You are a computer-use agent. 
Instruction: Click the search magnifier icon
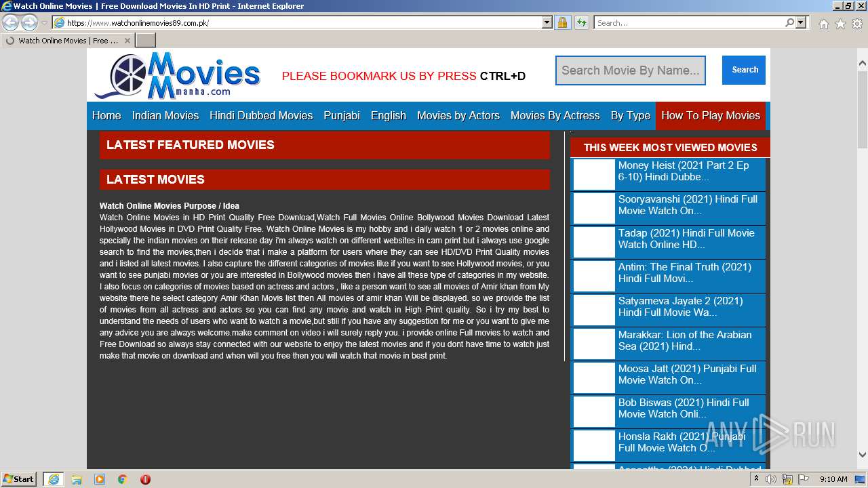tap(789, 22)
